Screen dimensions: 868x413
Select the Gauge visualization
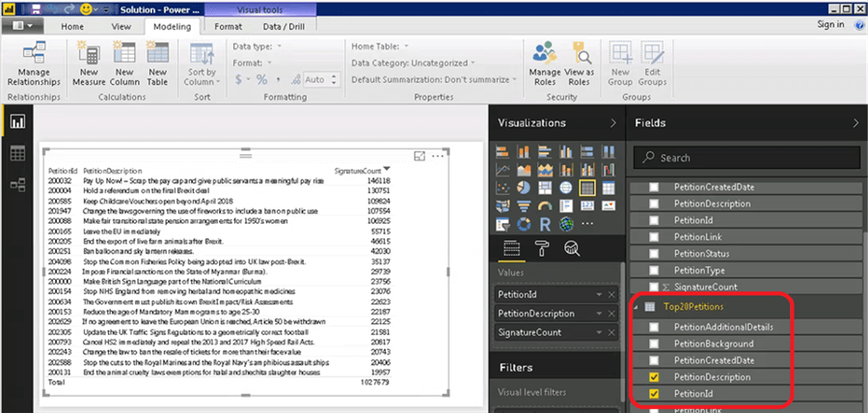click(x=545, y=206)
